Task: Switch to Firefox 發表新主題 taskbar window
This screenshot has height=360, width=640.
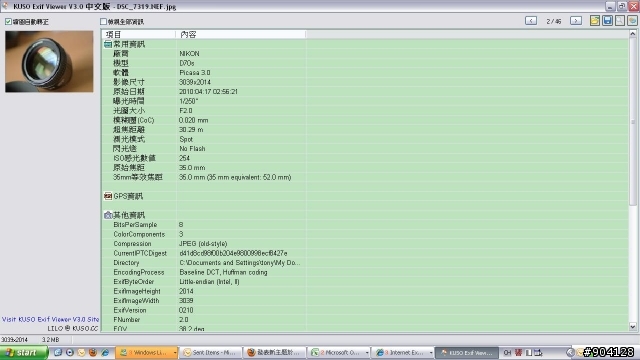Action: coord(274,353)
